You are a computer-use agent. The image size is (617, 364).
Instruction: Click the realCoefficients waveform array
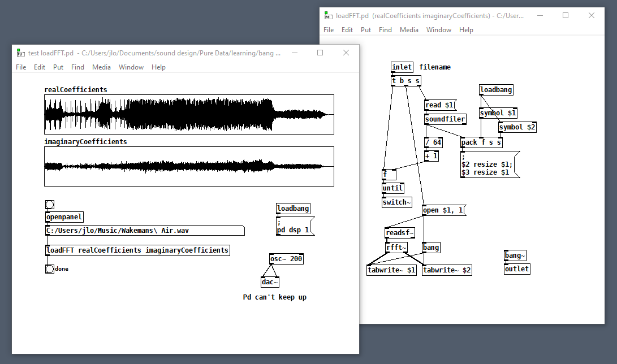[189, 114]
